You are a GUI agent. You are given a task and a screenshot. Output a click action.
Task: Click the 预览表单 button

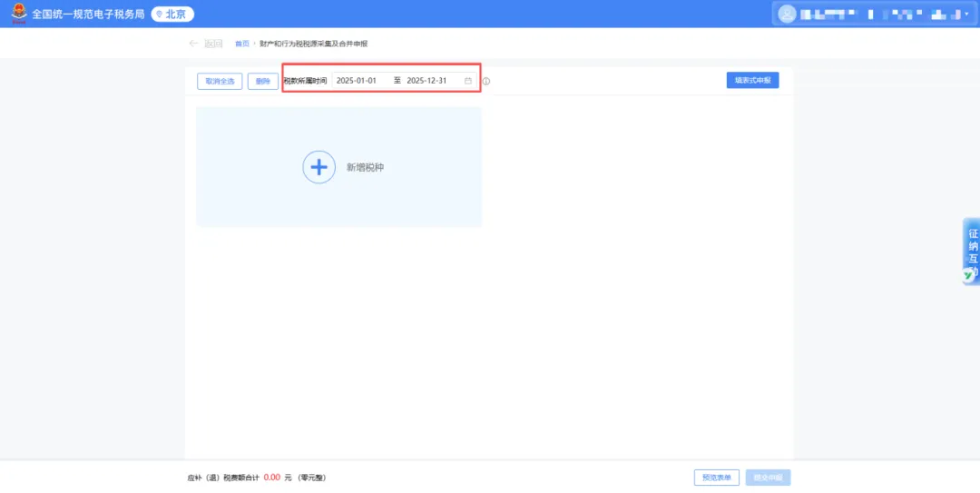tap(716, 478)
